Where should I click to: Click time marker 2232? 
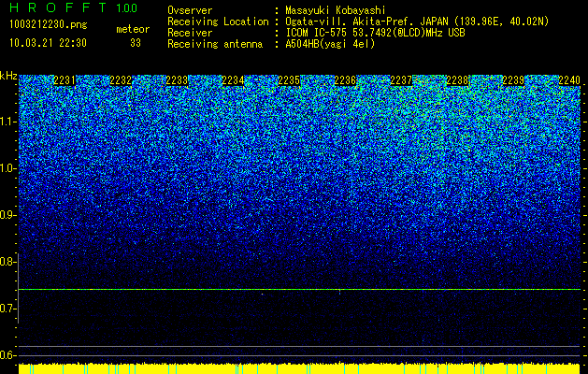pos(121,80)
